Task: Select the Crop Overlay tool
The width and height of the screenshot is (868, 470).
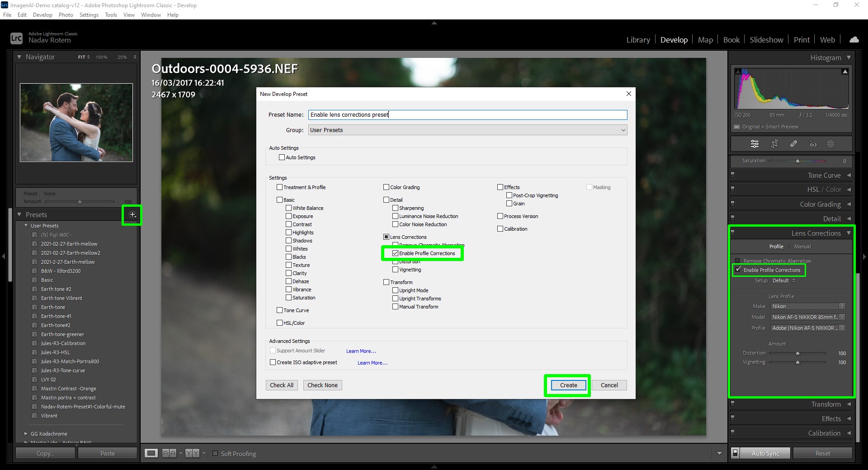Action: point(774,144)
